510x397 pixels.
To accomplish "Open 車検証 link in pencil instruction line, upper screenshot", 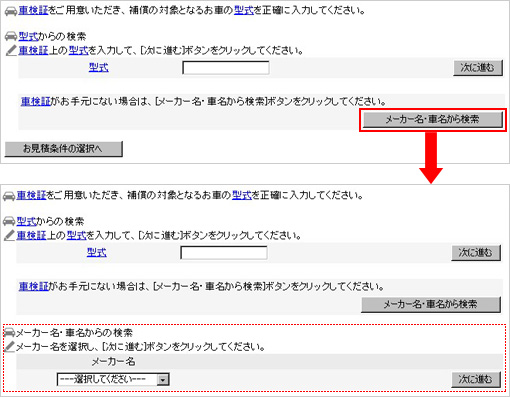I will 33,50.
